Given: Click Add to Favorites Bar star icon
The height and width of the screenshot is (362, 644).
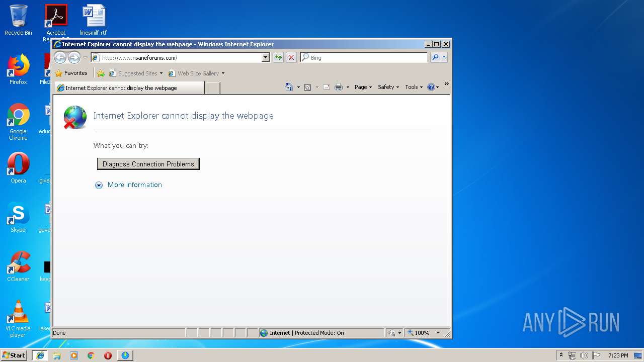Looking at the screenshot, I should [101, 73].
